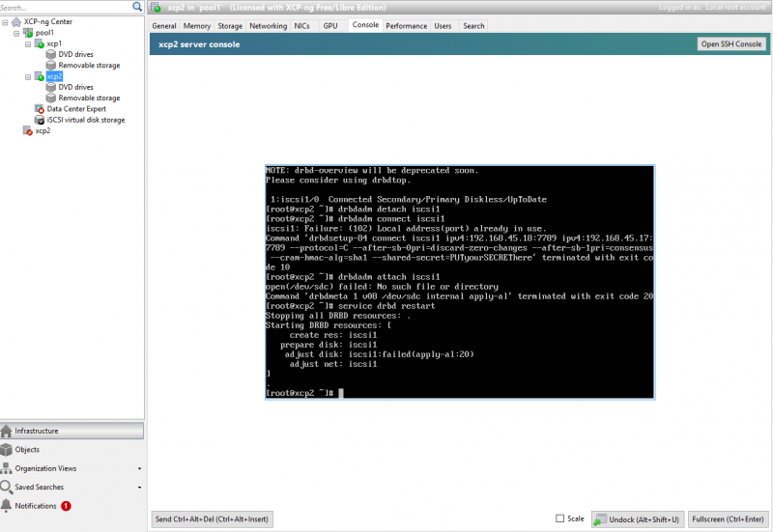
Task: Collapse the xcp1 tree node
Action: click(x=29, y=43)
